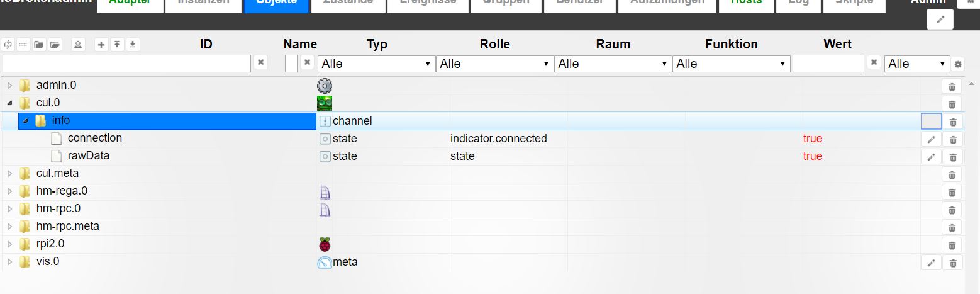Delete the rawData state object
Screen dimensions: 980x294
952,157
